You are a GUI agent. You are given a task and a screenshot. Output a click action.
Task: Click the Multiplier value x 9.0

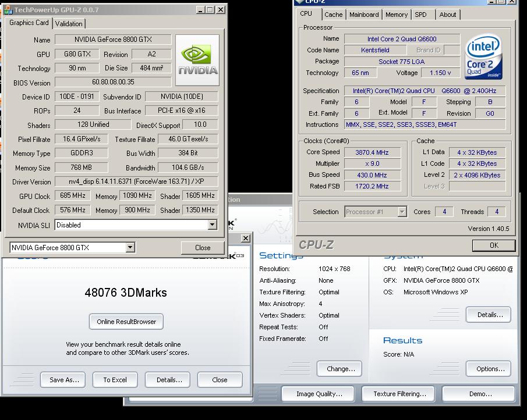[x=372, y=163]
